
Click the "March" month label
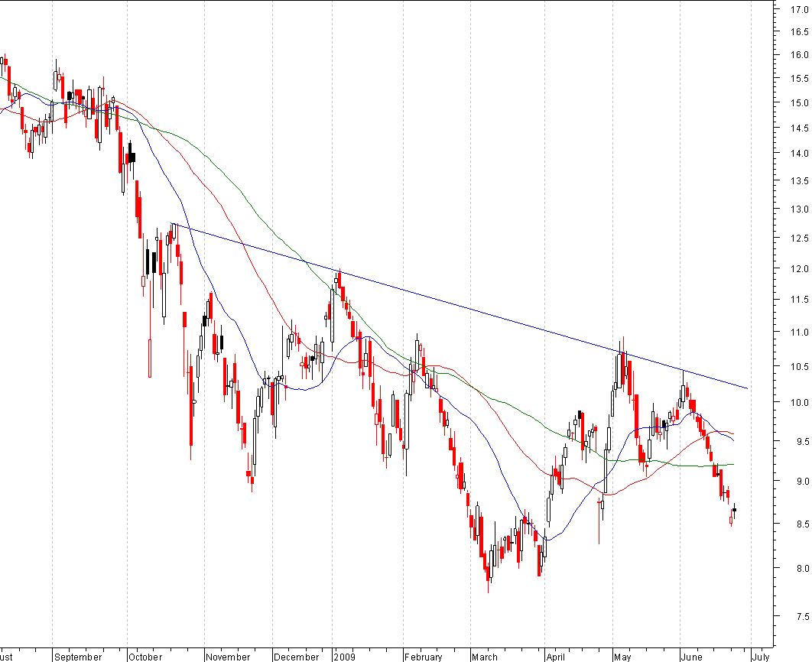[485, 657]
